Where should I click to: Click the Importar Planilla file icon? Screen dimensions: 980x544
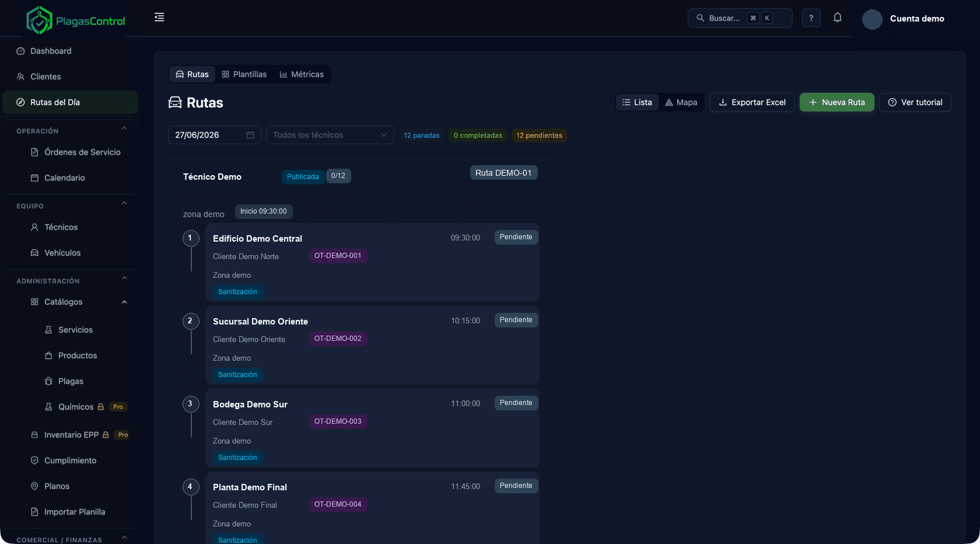point(34,512)
